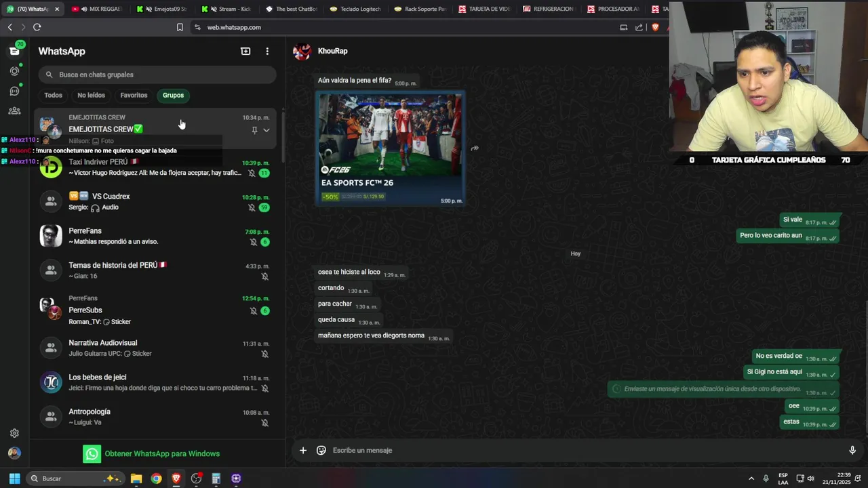
Task: Open KhouRap contact info from header
Action: (332, 51)
